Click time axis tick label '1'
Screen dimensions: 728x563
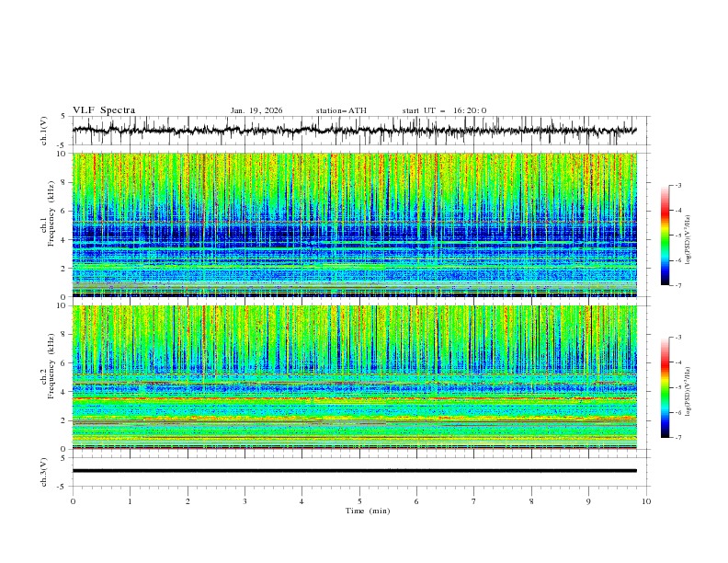tap(130, 501)
